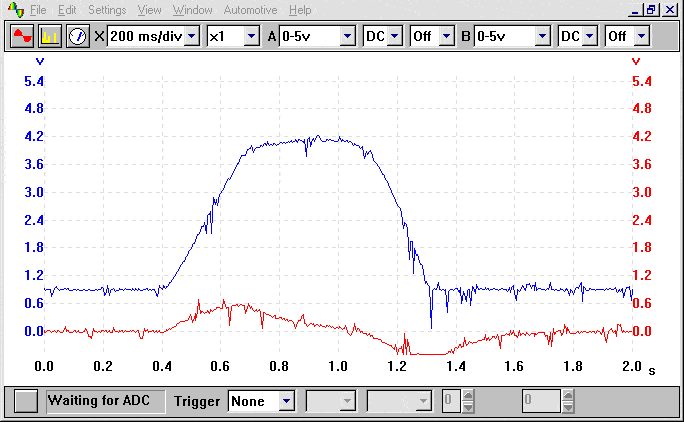
Task: Expand channel A DC coupling dropdown
Action: 394,36
